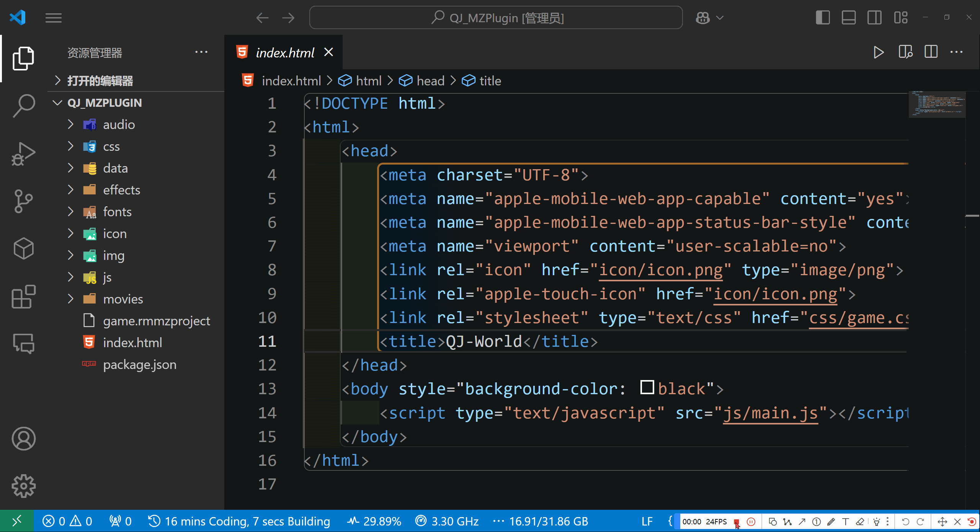The image size is (980, 532).
Task: Select the pencil drawing tool
Action: 831,522
